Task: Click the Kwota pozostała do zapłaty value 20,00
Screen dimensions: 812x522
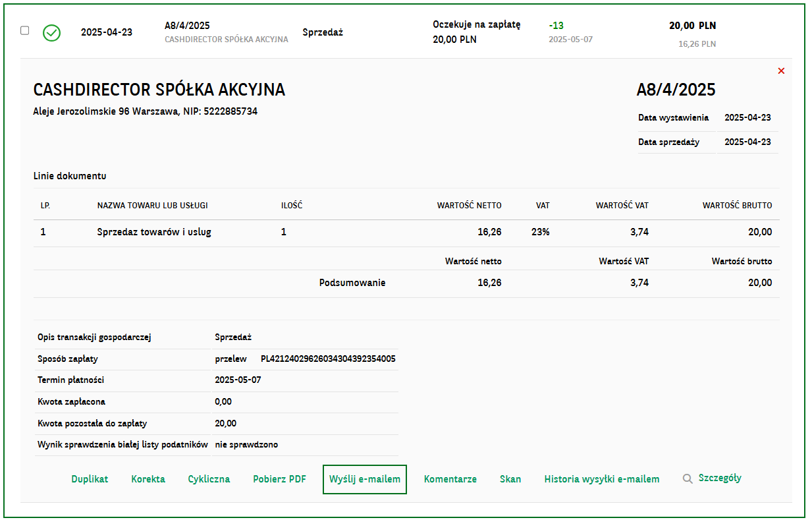Action: coord(225,423)
